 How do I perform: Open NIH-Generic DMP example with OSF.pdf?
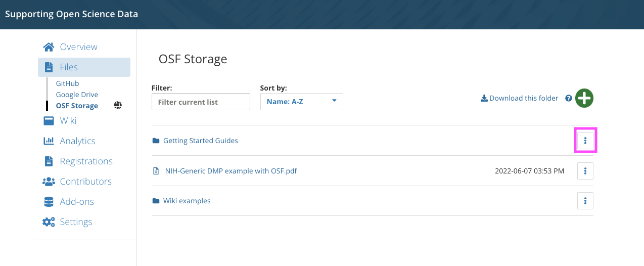[231, 171]
